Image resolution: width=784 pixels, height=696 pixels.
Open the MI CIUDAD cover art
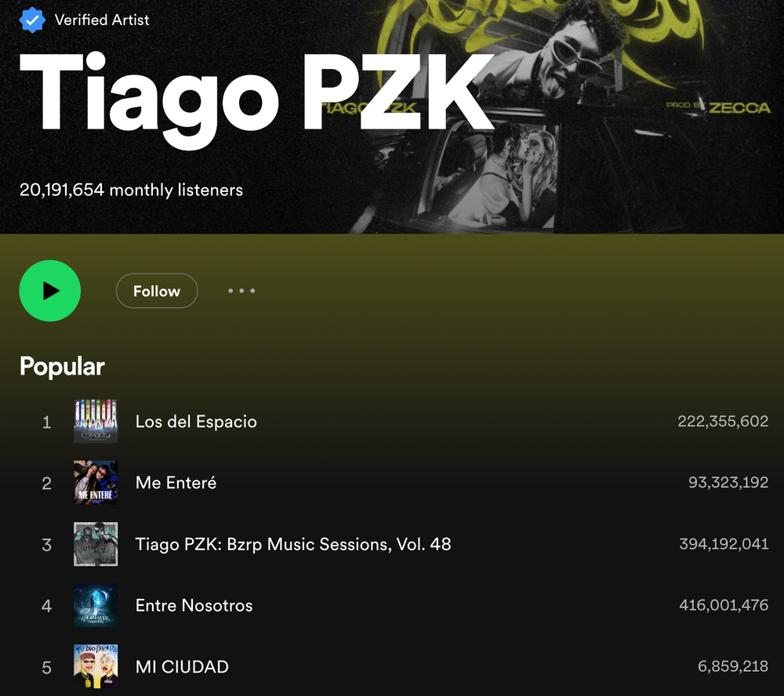[x=96, y=666]
